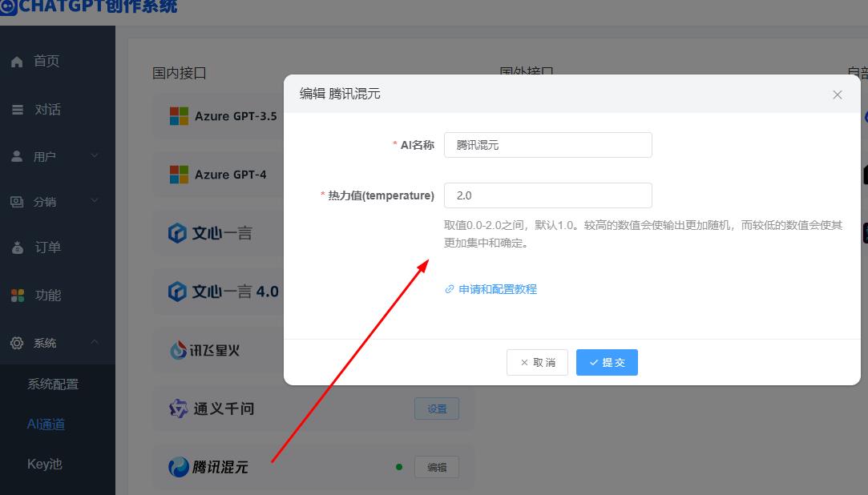
Task: Click the 提交 button
Action: (607, 362)
